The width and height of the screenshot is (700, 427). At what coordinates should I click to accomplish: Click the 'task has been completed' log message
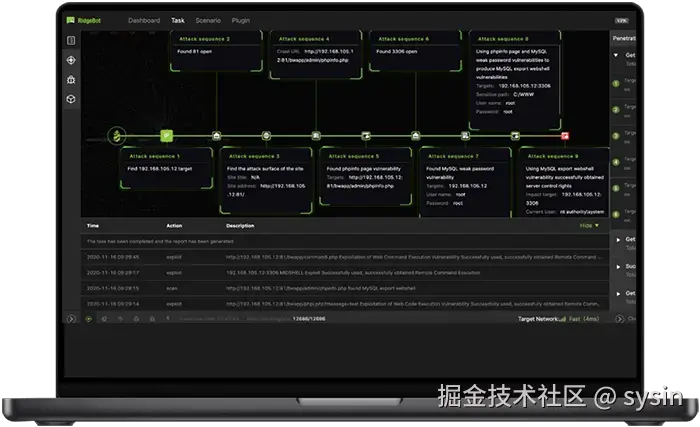pyautogui.click(x=160, y=241)
